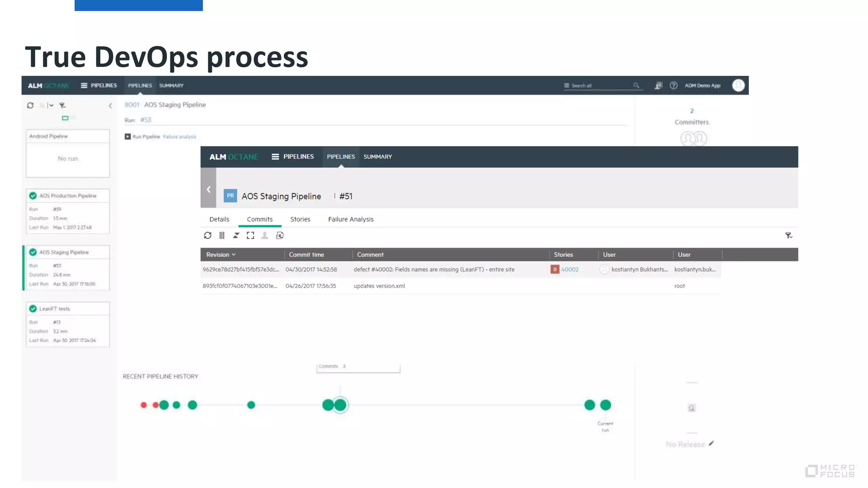Click the small icon above No Release

(692, 408)
